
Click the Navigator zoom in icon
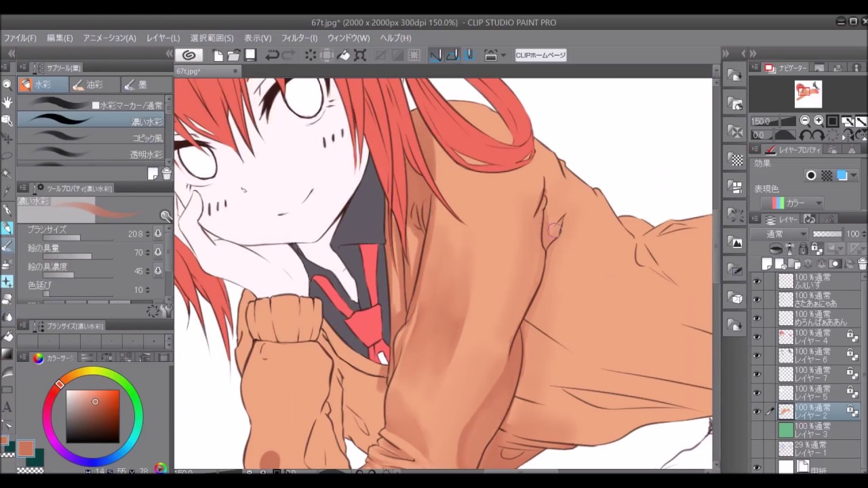[x=818, y=121]
